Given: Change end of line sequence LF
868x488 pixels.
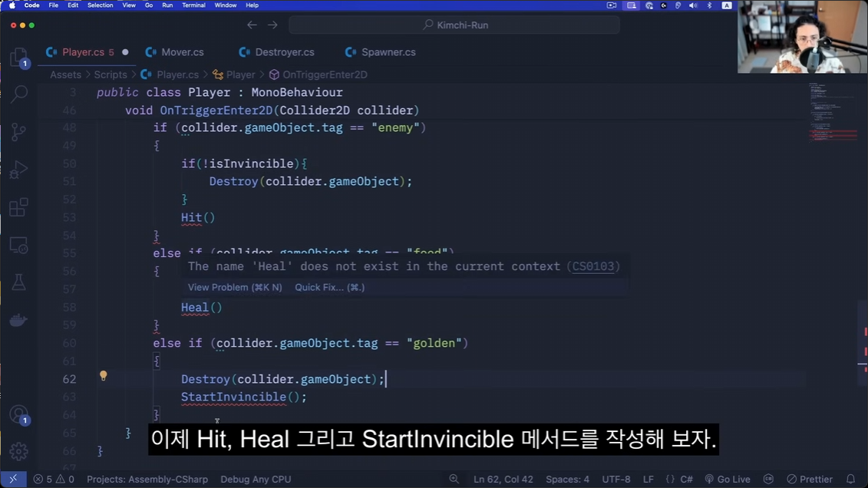Looking at the screenshot, I should coord(649,479).
